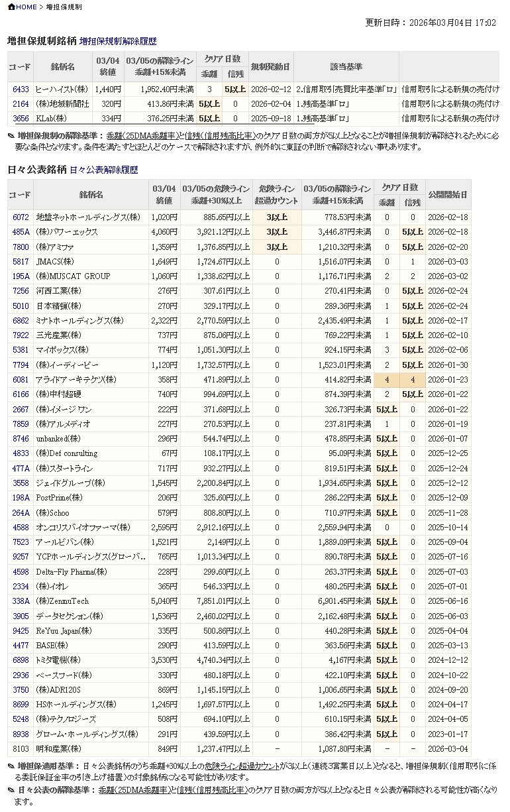The width and height of the screenshot is (510, 812).
Task: Open stock code 4477 BASE
Action: click(21, 646)
